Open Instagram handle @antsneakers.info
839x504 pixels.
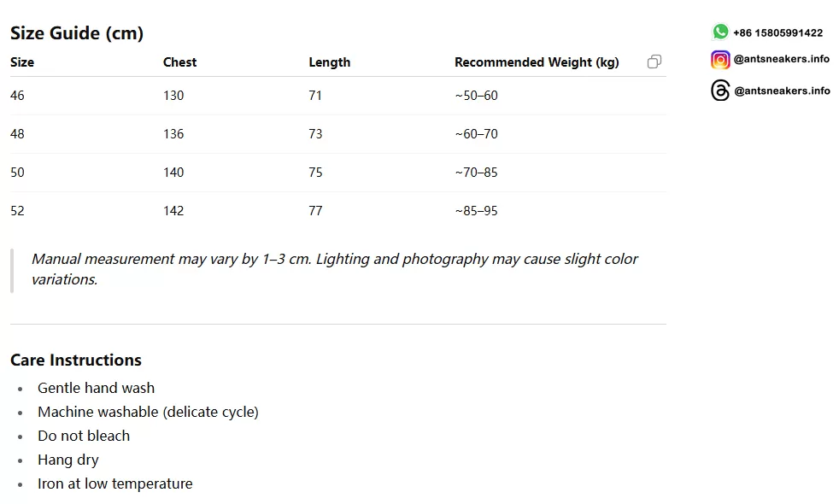click(781, 59)
